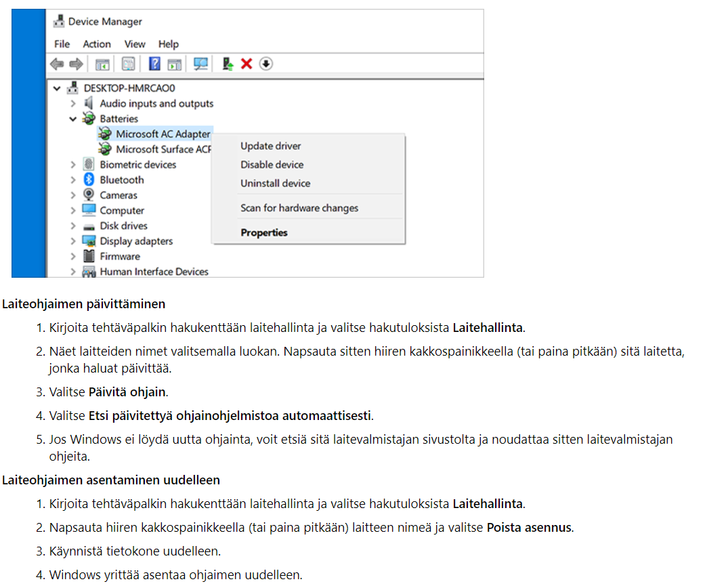The height and width of the screenshot is (588, 707).
Task: Expand the Computer category
Action: point(73,211)
